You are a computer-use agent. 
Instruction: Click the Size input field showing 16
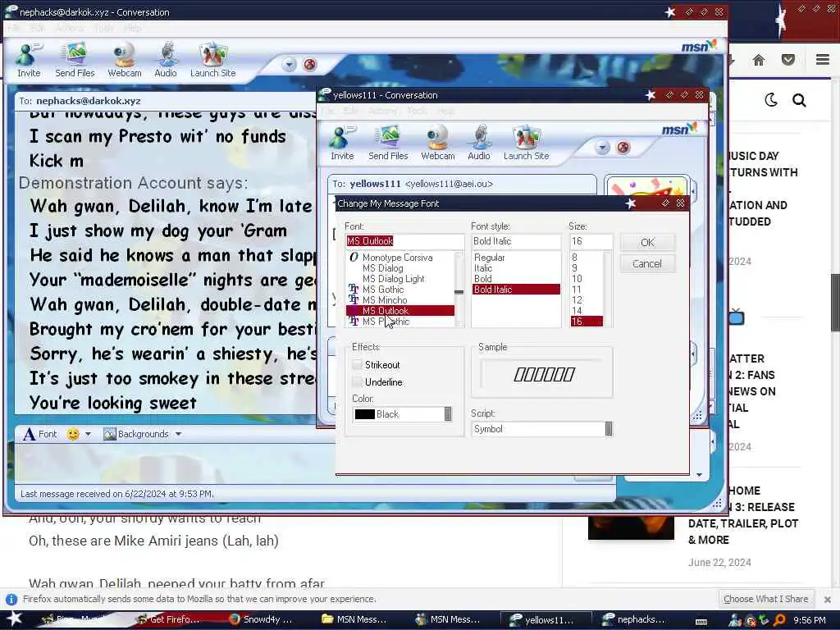click(x=591, y=241)
